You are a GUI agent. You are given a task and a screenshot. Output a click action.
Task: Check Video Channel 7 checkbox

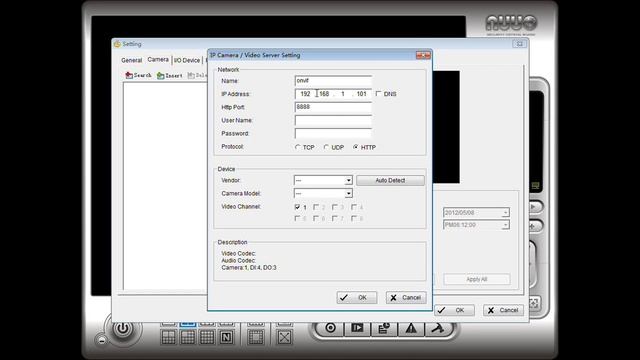tap(335, 218)
